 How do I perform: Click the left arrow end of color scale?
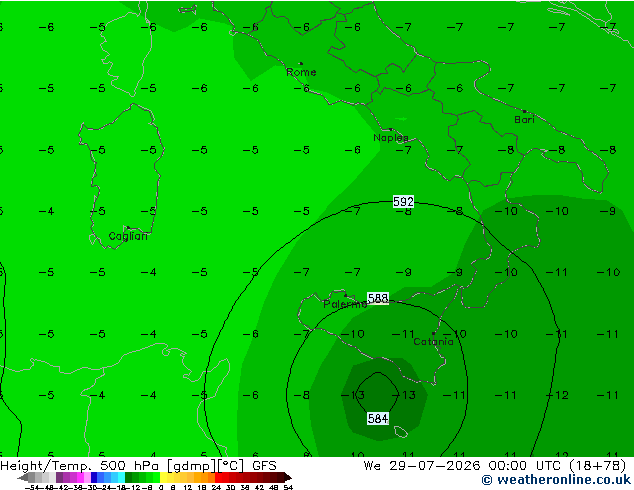[x=23, y=477]
